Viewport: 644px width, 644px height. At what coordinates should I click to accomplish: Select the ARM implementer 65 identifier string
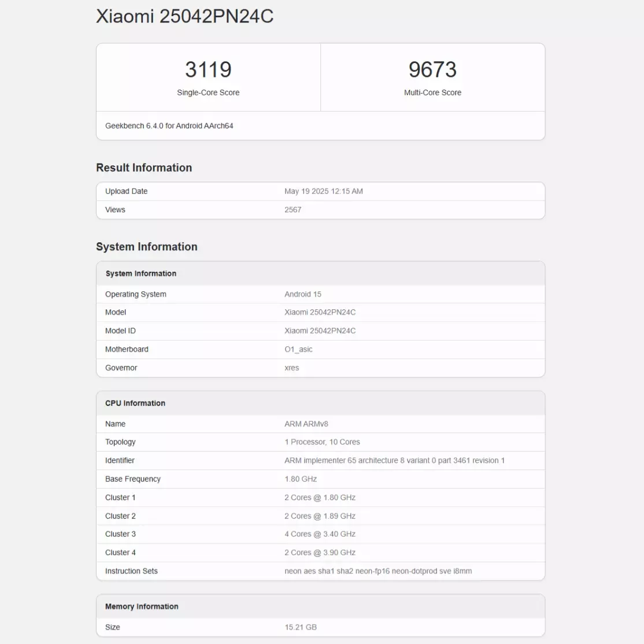point(394,460)
